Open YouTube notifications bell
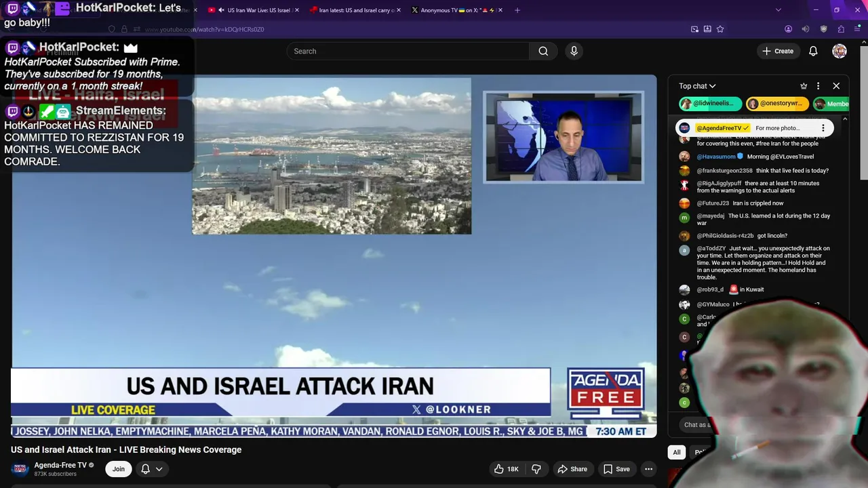Image resolution: width=868 pixels, height=488 pixels. pyautogui.click(x=813, y=51)
